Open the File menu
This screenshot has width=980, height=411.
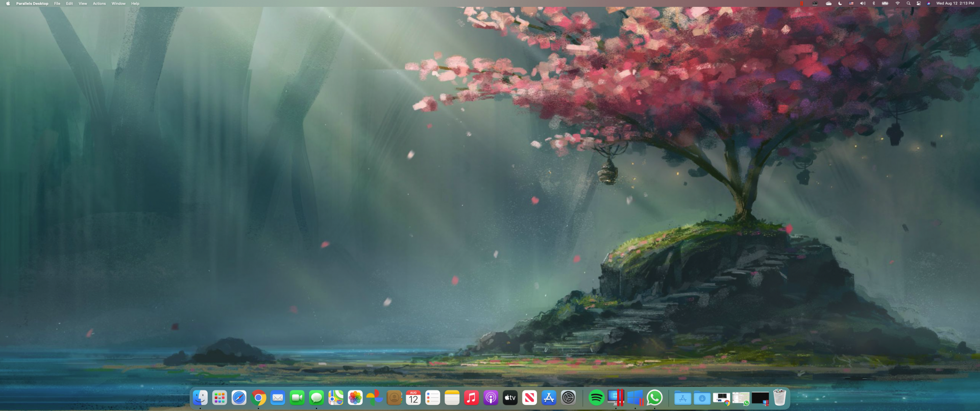tap(57, 3)
